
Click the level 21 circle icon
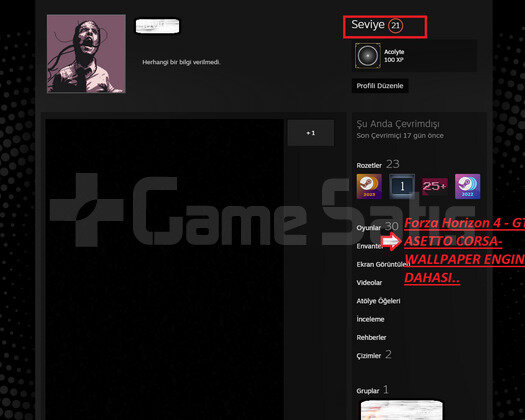pyautogui.click(x=395, y=25)
